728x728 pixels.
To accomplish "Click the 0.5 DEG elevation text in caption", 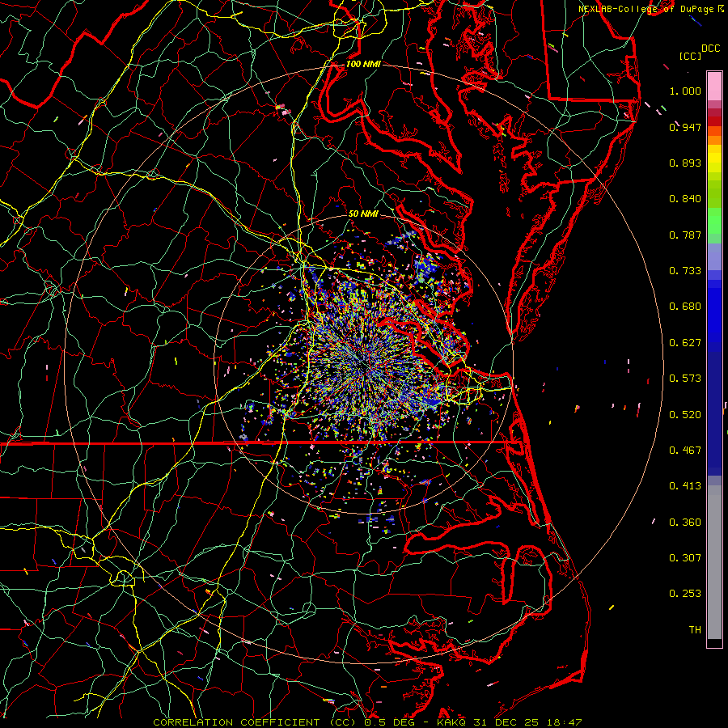I will [x=390, y=722].
